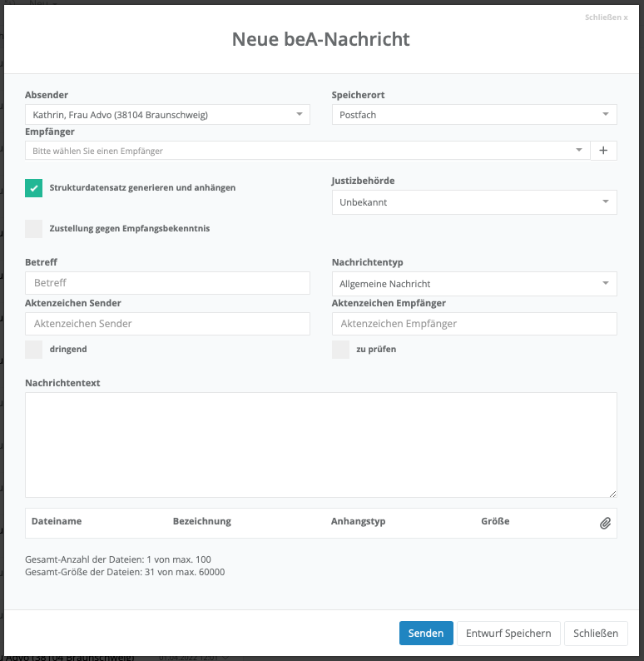Click the Aktenzeichen Sender field
The width and height of the screenshot is (644, 661).
pyautogui.click(x=167, y=324)
